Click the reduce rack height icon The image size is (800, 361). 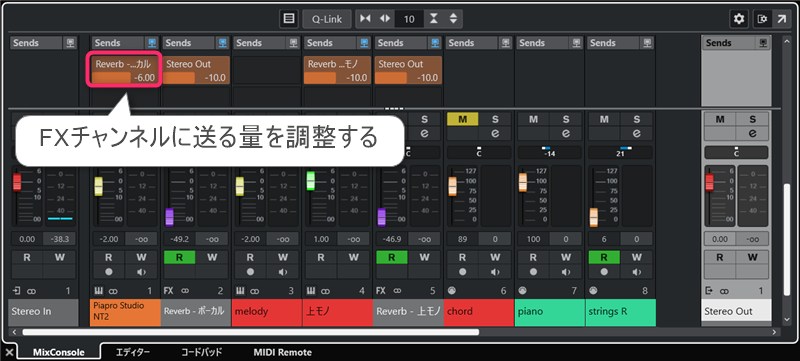[x=434, y=19]
